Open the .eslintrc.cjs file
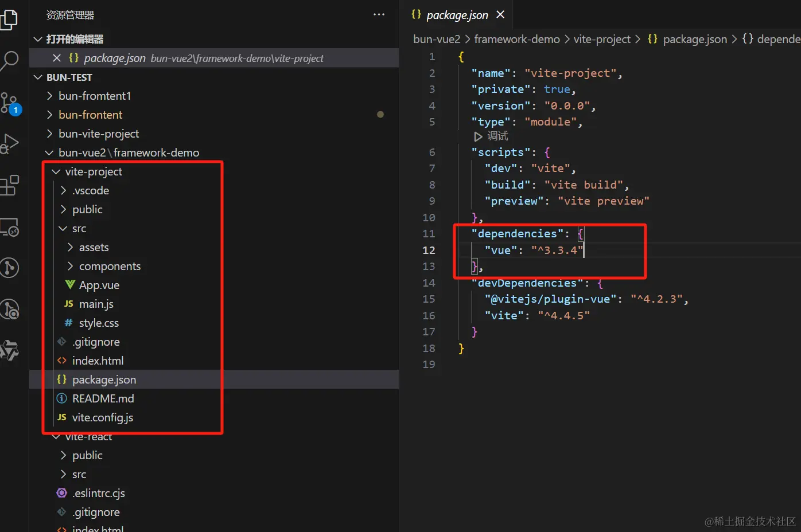 pyautogui.click(x=98, y=493)
